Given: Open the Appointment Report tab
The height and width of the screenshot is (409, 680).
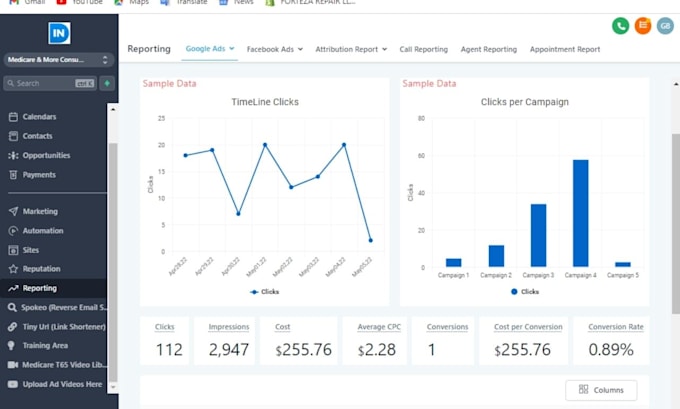Looking at the screenshot, I should point(565,49).
